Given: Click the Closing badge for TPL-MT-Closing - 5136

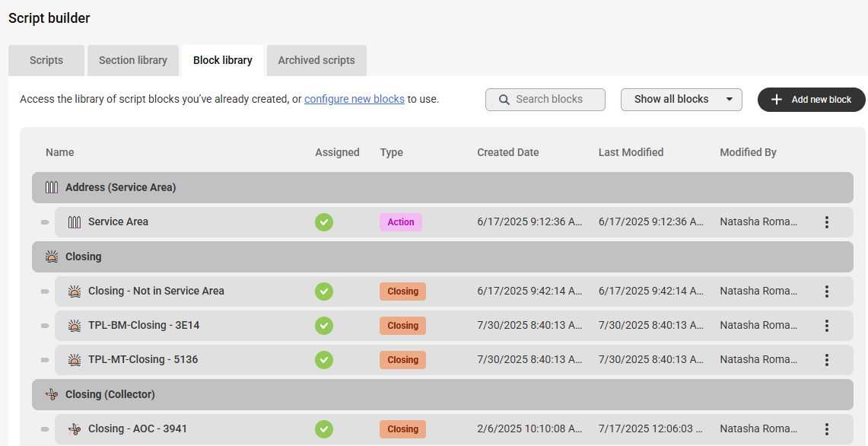Looking at the screenshot, I should click(402, 360).
